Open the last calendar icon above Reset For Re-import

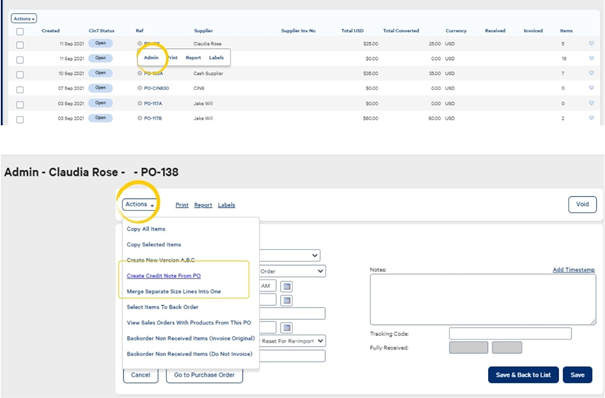[x=286, y=328]
